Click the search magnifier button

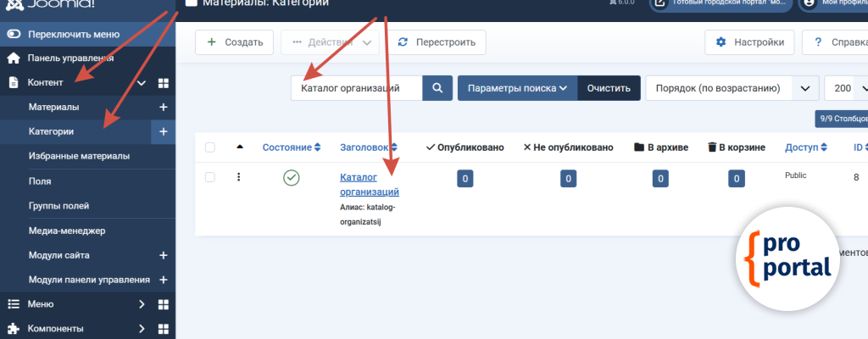[x=437, y=88]
